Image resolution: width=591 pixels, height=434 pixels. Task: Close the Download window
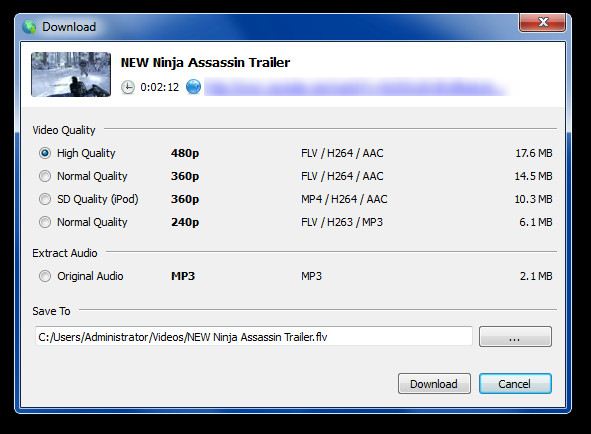pyautogui.click(x=543, y=22)
